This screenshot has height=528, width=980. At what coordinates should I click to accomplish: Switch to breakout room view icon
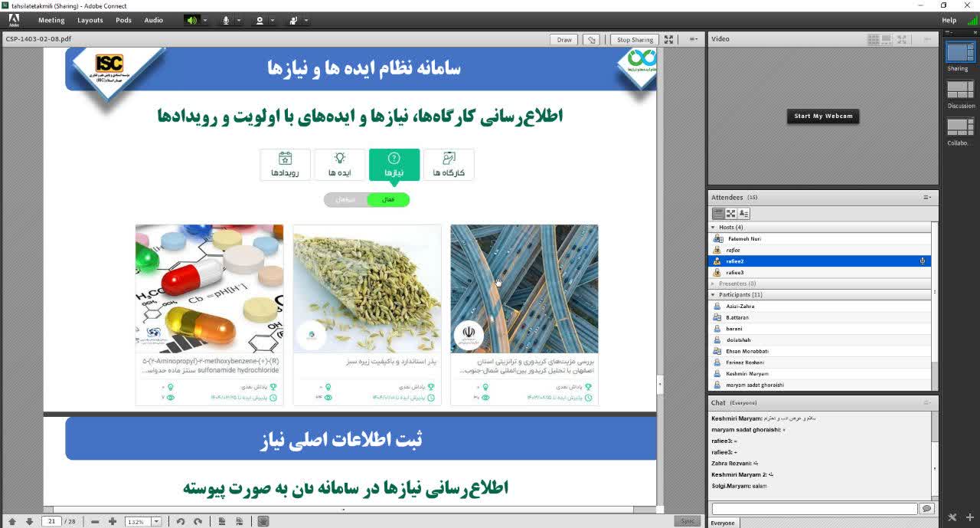730,214
